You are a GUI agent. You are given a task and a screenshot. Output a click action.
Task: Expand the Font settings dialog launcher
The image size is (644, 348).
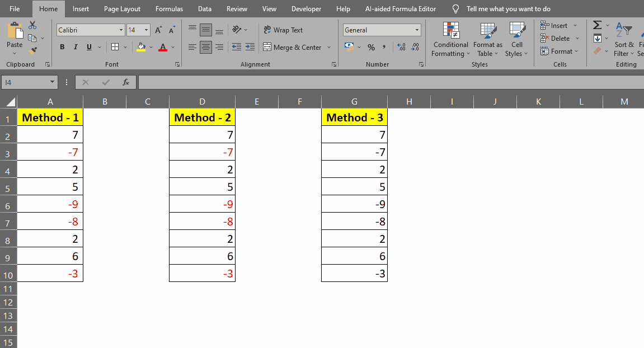[177, 64]
